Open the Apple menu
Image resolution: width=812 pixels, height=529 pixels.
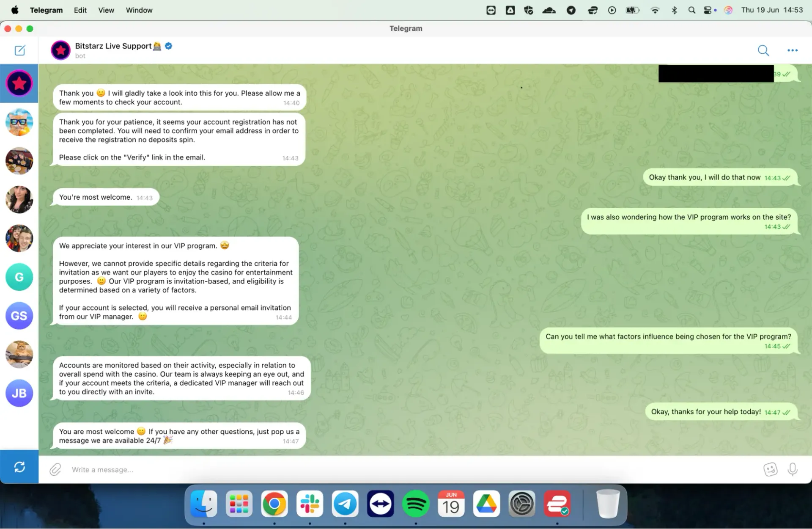(x=15, y=10)
